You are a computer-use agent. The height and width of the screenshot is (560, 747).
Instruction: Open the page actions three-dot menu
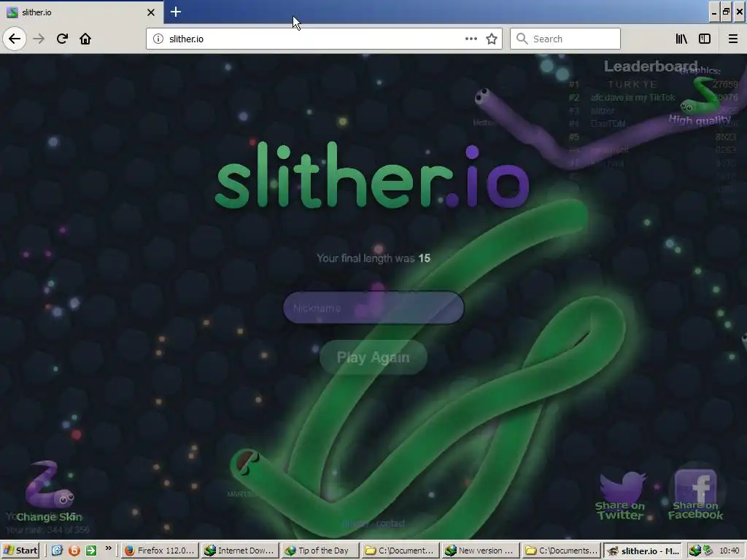click(471, 39)
